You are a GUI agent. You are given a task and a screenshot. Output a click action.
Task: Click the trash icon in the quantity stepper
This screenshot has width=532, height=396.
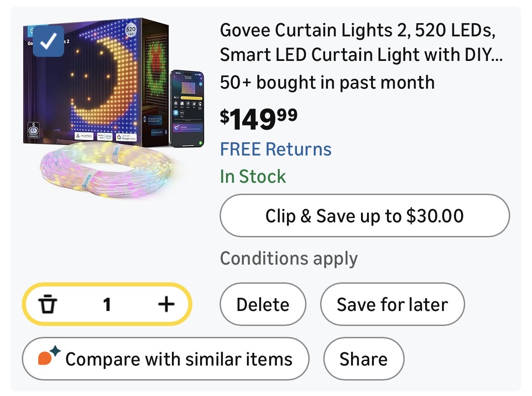47,304
